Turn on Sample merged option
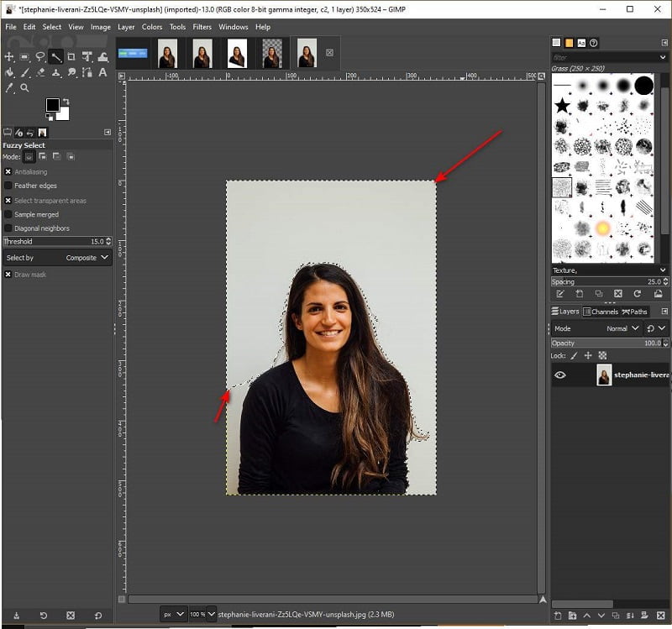Image resolution: width=672 pixels, height=629 pixels. (8, 214)
